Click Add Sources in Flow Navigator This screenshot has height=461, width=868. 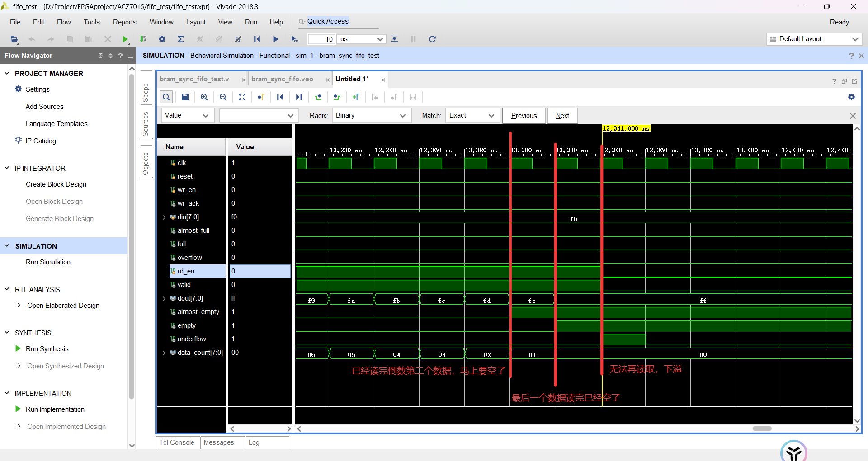click(45, 107)
